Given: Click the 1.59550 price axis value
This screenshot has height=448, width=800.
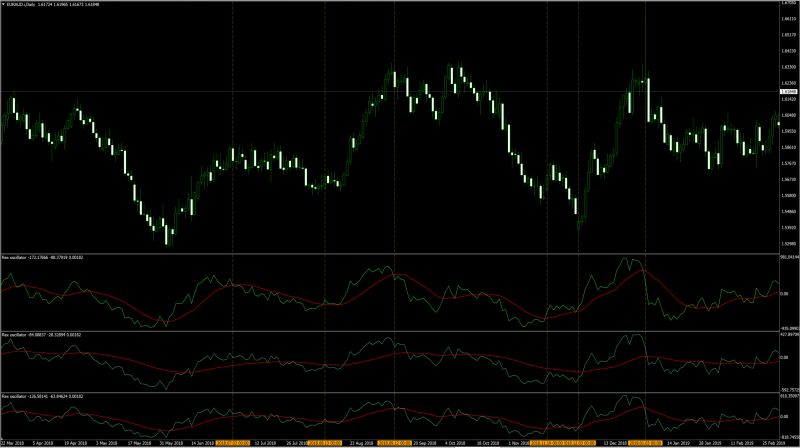Looking at the screenshot, I should point(789,131).
